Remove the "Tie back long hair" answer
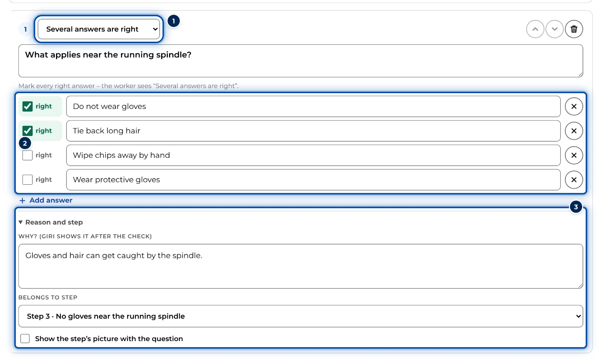The image size is (601, 364). [574, 131]
